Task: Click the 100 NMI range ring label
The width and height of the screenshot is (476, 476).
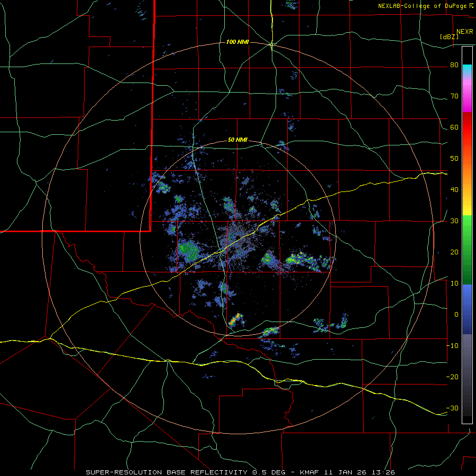Action: (237, 42)
